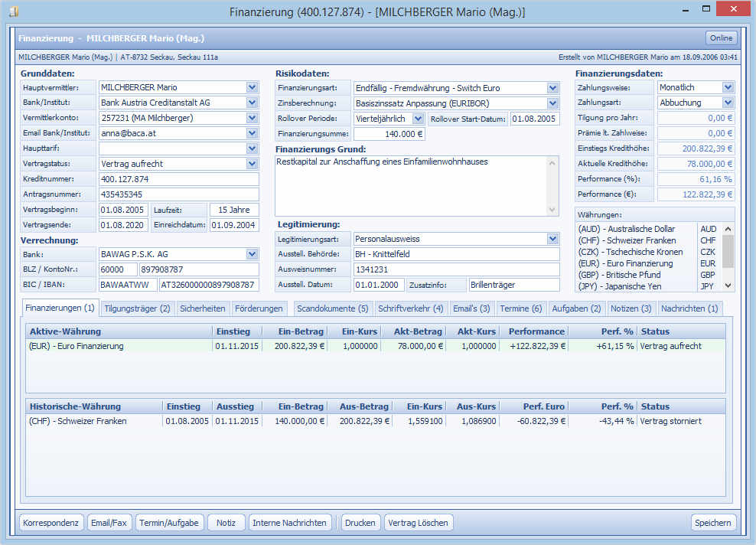The height and width of the screenshot is (545, 756).
Task: Open the Legitimierungsart dropdown
Action: click(x=553, y=239)
